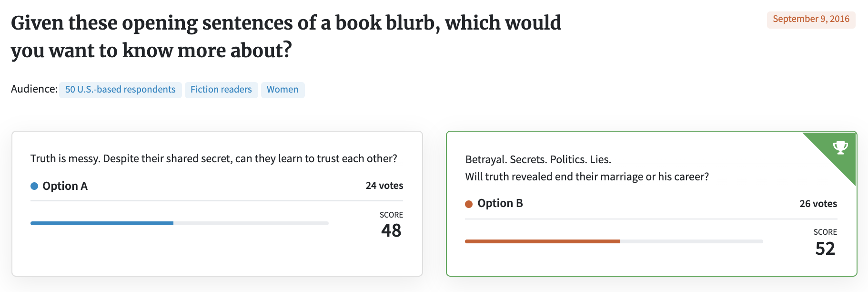
Task: Click the 'Truth is messy' blurb text
Action: click(214, 158)
